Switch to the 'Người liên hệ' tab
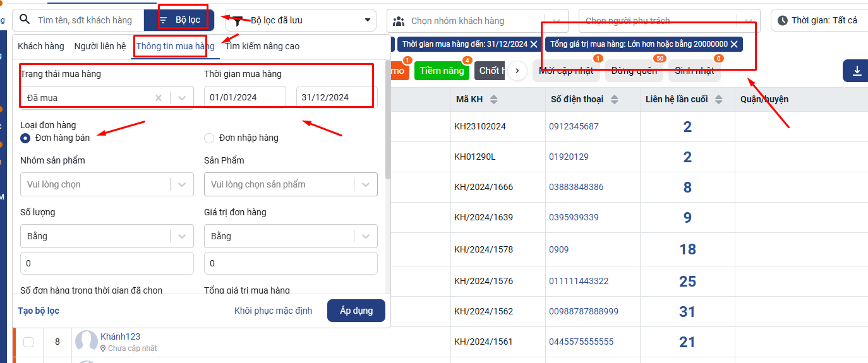The width and height of the screenshot is (868, 363). coord(100,46)
